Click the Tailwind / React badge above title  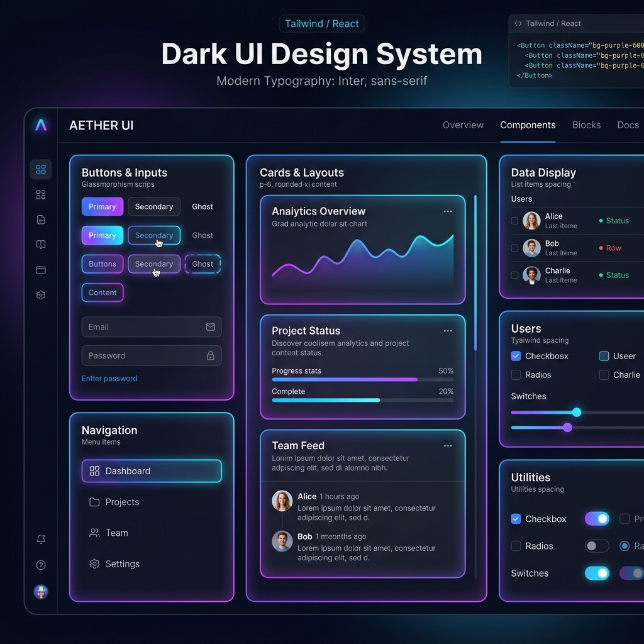point(321,23)
